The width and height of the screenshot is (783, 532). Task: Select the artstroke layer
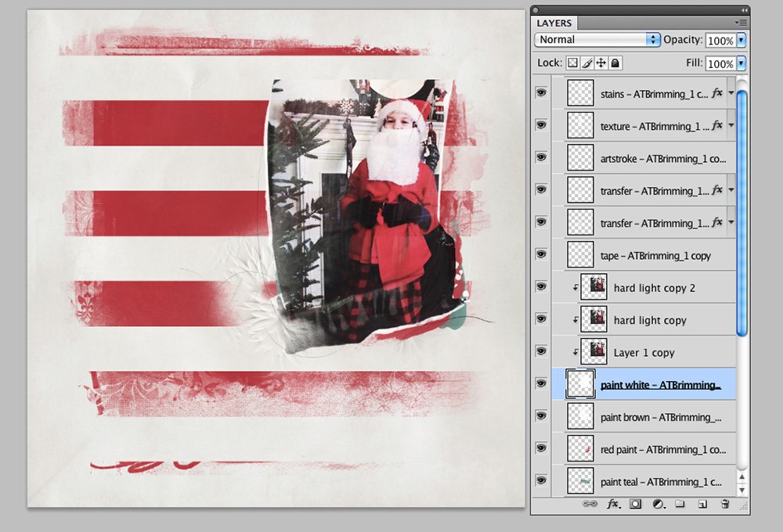(644, 158)
